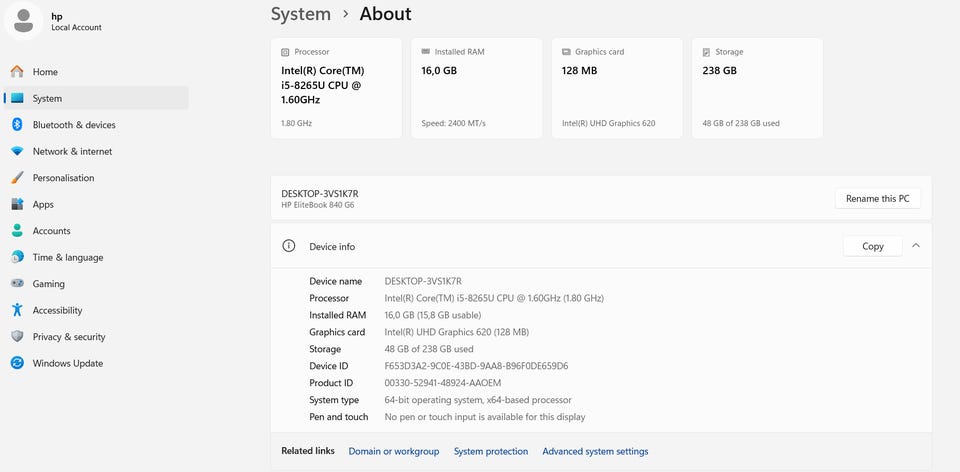Click the Gaming controller icon

17,283
